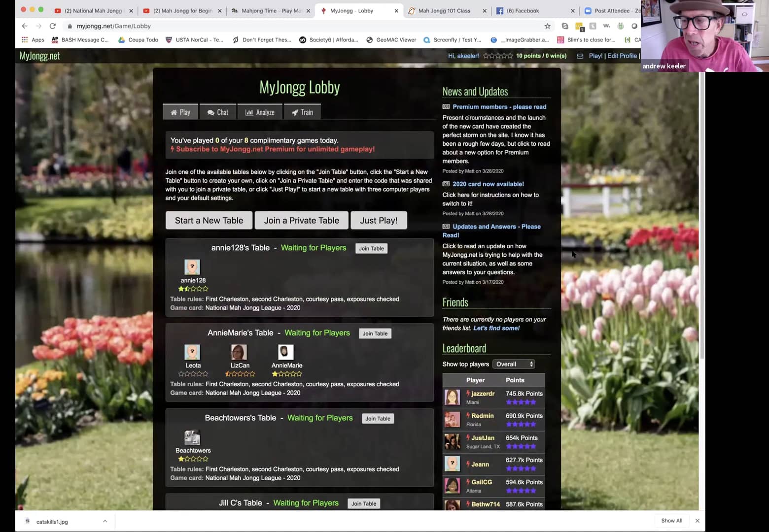Click Let's find some! friends link

pyautogui.click(x=496, y=328)
